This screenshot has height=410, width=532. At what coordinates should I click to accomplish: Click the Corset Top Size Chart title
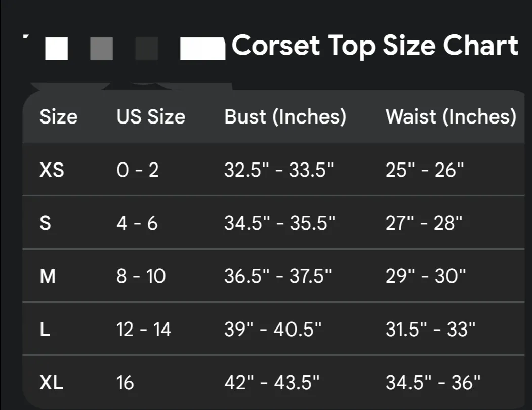(375, 46)
